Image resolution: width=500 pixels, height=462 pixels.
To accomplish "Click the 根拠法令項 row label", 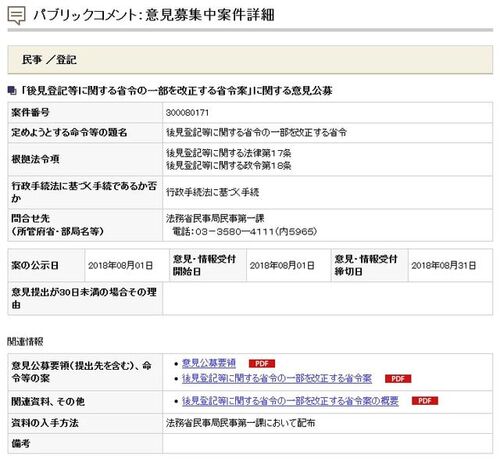I will click(35, 159).
